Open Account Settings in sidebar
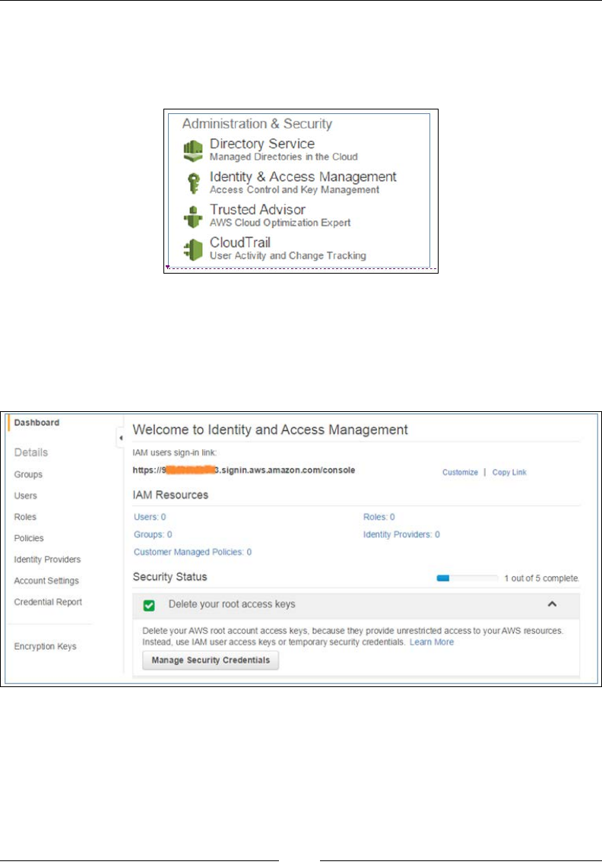This screenshot has width=602, height=868. [x=46, y=581]
